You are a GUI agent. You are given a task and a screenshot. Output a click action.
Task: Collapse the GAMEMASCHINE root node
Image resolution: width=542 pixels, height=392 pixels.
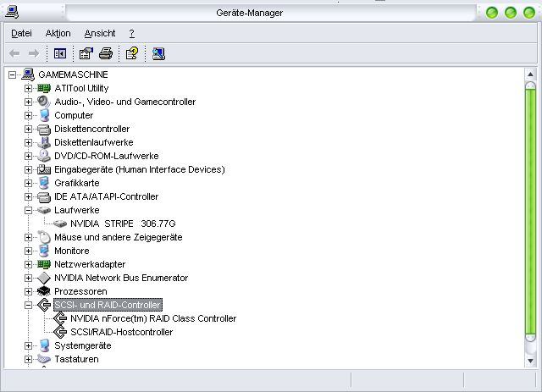[x=12, y=75]
